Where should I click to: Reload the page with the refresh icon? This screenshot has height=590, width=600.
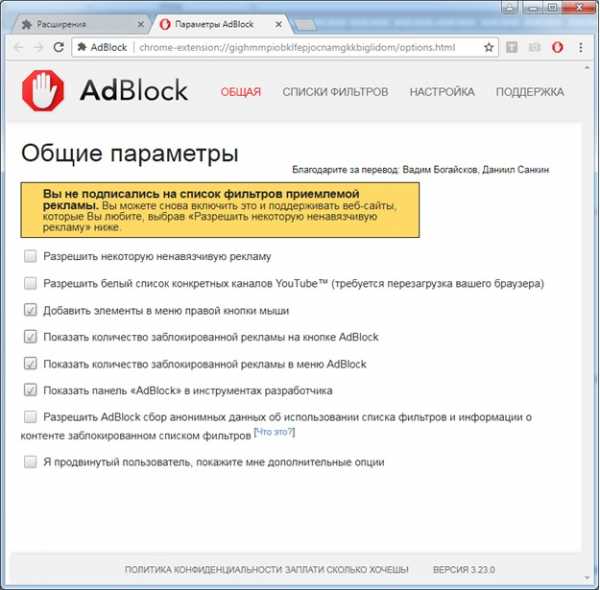58,47
